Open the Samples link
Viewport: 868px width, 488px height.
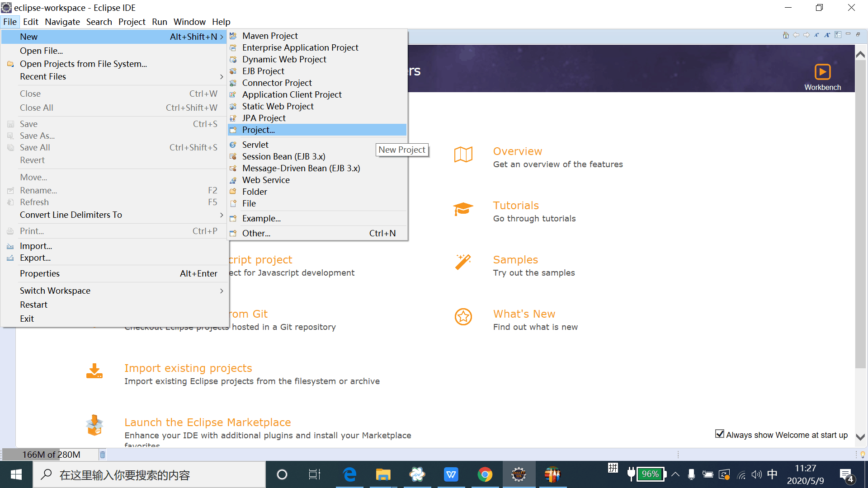pos(515,260)
